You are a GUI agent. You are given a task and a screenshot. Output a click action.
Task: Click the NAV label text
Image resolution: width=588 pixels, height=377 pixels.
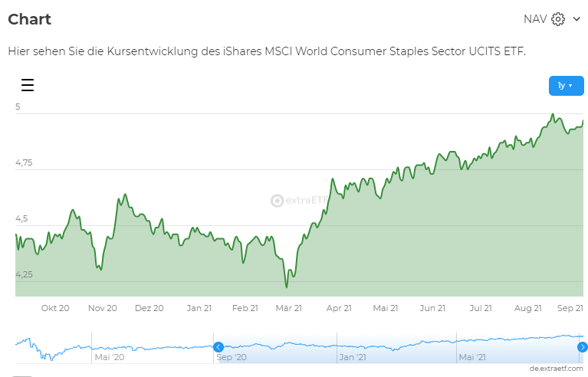point(534,19)
